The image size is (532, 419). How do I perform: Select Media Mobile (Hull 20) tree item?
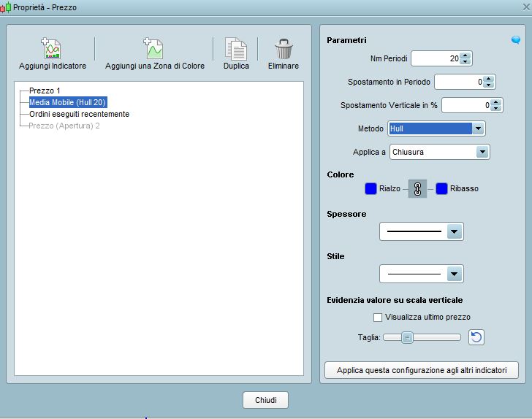tap(68, 102)
